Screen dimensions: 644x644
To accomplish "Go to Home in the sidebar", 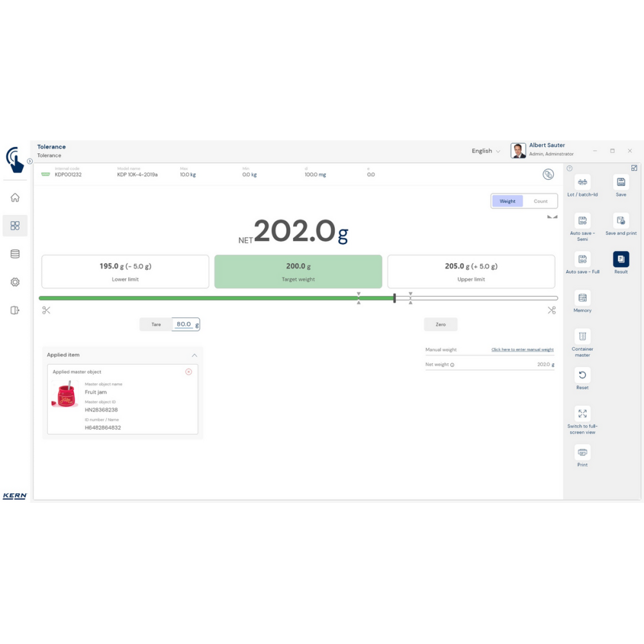I will 15,198.
